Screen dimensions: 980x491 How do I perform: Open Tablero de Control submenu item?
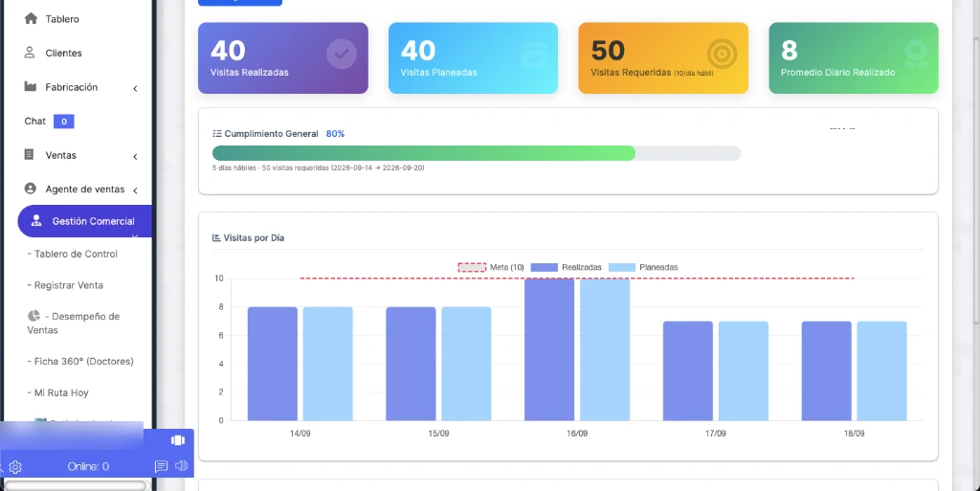[73, 255]
